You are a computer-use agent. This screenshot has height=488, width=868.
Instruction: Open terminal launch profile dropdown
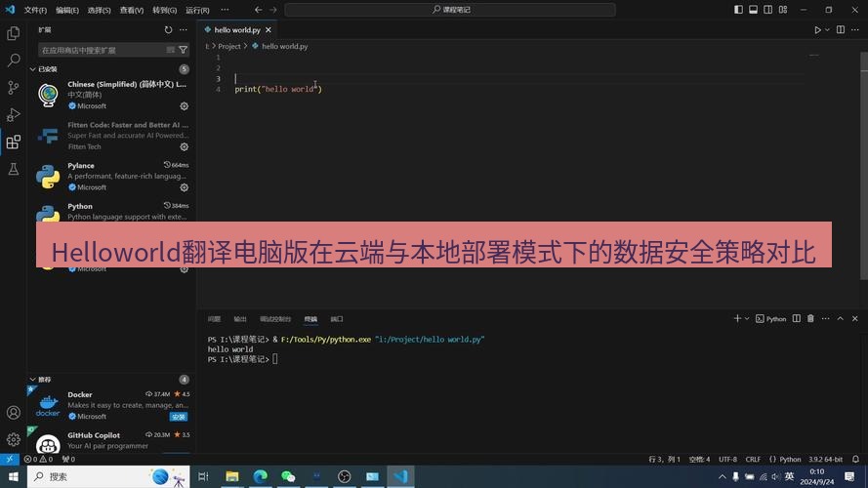[747, 318]
